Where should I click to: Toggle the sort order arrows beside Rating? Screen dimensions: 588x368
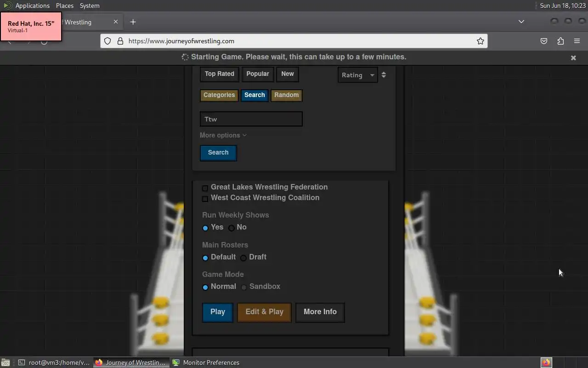coord(384,75)
